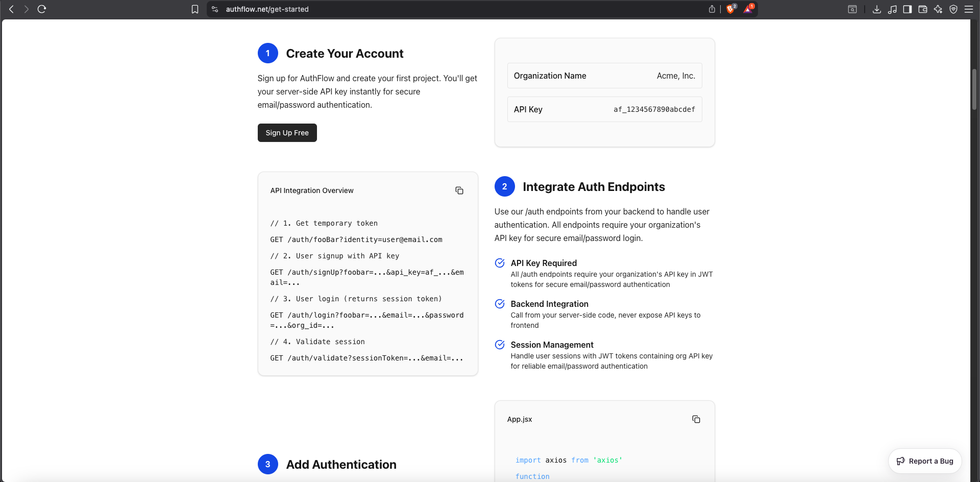Open media playback controls

(893, 9)
